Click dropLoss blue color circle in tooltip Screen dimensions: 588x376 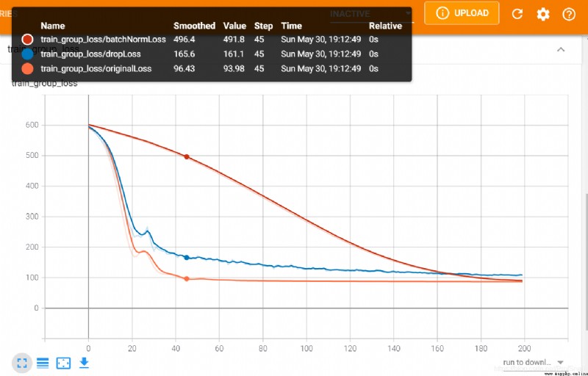pyautogui.click(x=27, y=54)
